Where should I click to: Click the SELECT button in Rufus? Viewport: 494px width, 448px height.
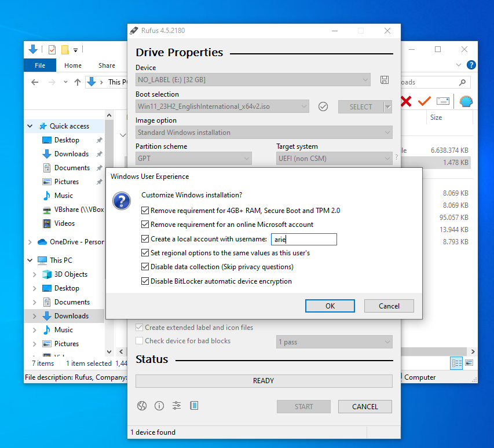pos(361,107)
